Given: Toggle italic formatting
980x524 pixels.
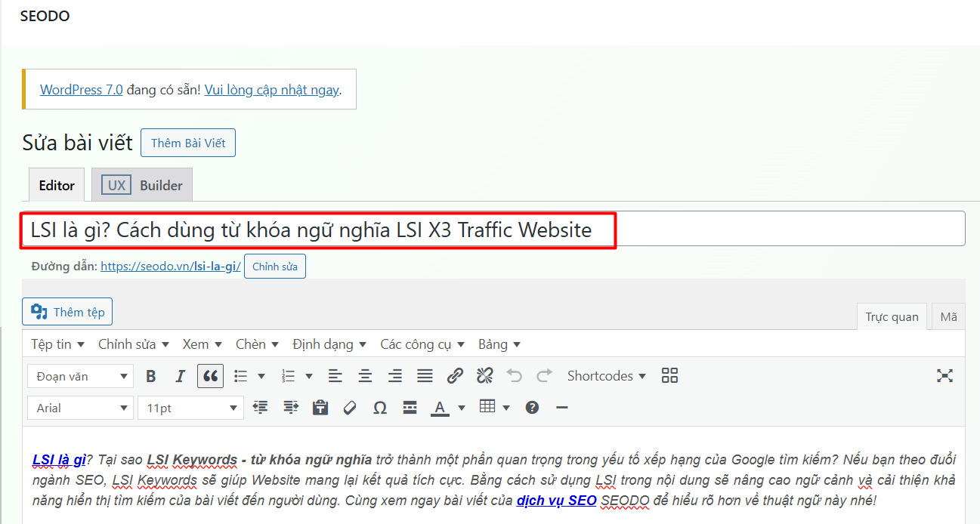Looking at the screenshot, I should [180, 376].
